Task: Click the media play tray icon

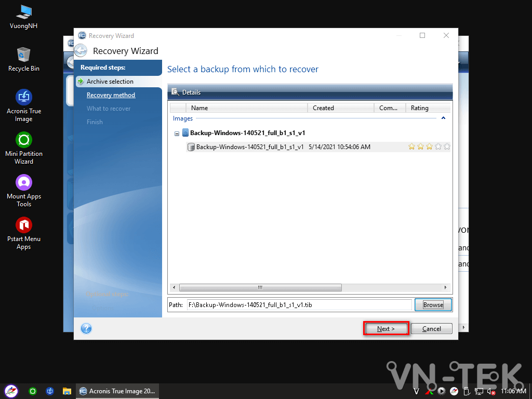Action: (x=442, y=392)
